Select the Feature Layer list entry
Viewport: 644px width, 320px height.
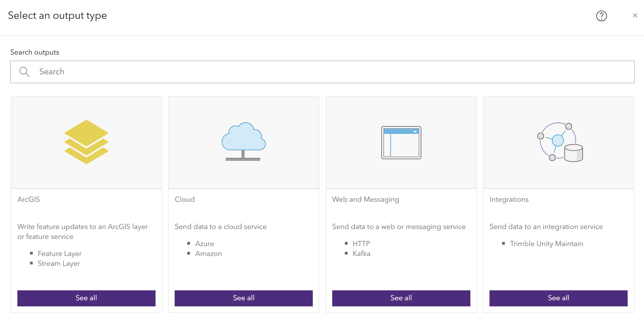(59, 254)
